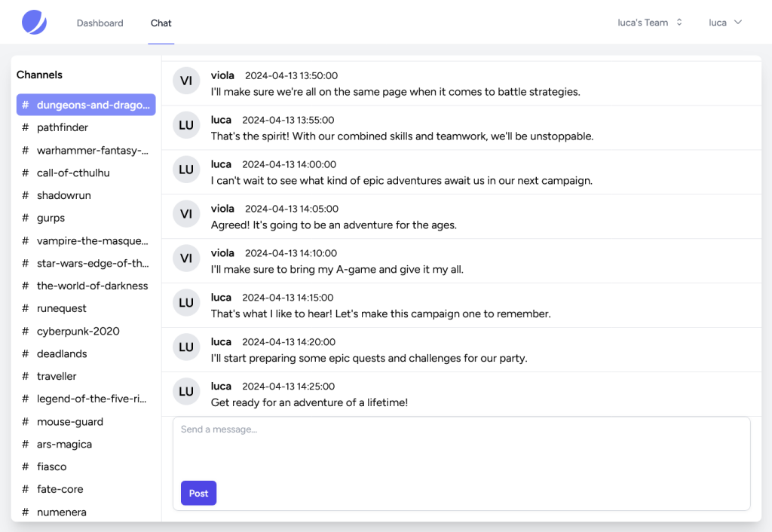Open the call-of-cthulhu channel
Image resolution: width=772 pixels, height=532 pixels.
pos(73,173)
